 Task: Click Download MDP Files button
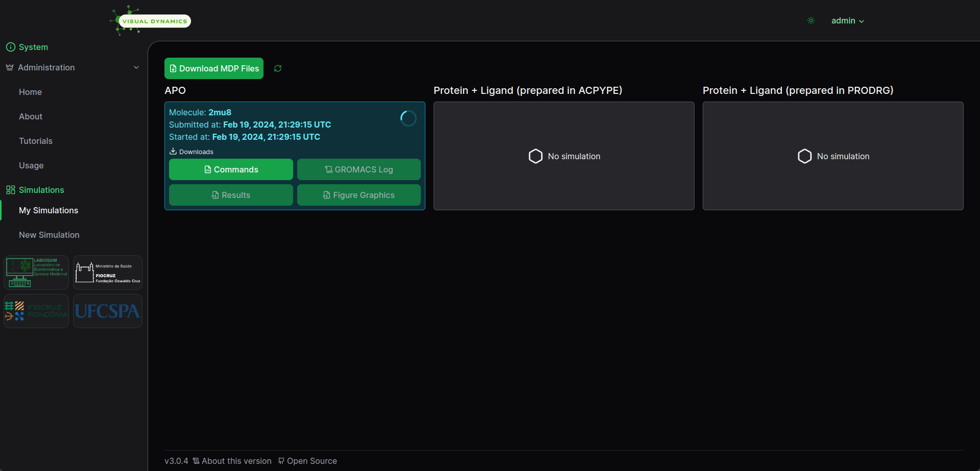tap(214, 68)
